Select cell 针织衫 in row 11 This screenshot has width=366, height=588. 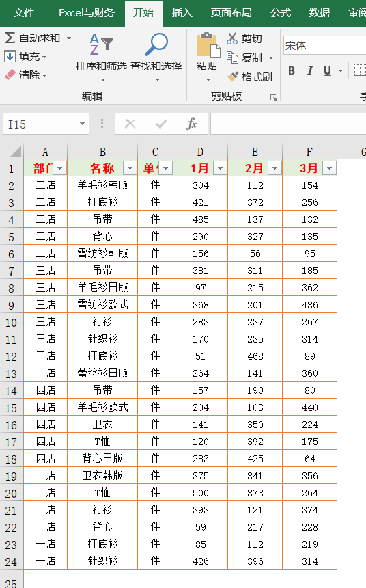tap(102, 339)
